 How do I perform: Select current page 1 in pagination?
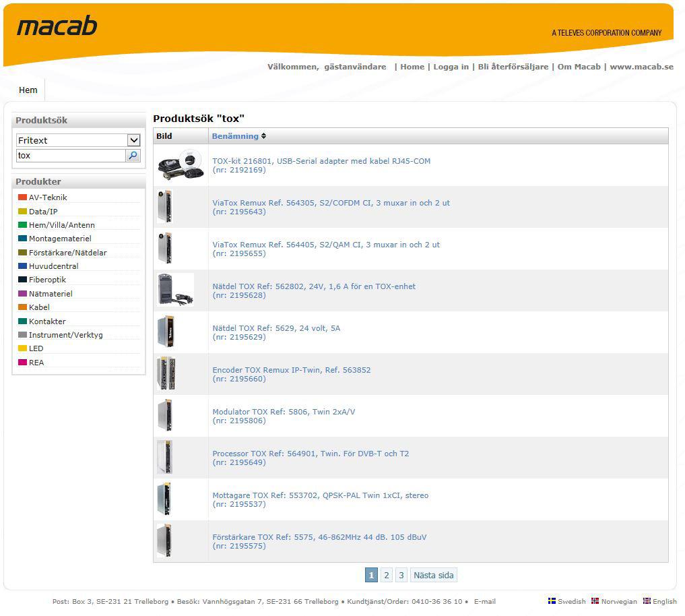(x=371, y=575)
